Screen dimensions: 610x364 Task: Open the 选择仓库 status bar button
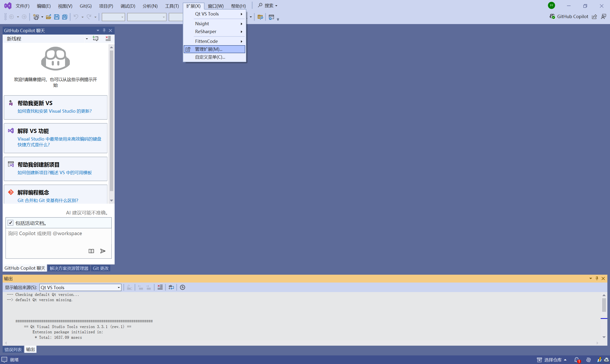point(552,360)
